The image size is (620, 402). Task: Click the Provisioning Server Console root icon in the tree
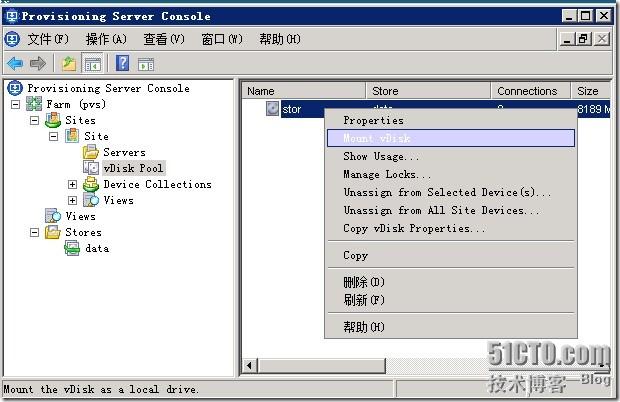pos(15,88)
